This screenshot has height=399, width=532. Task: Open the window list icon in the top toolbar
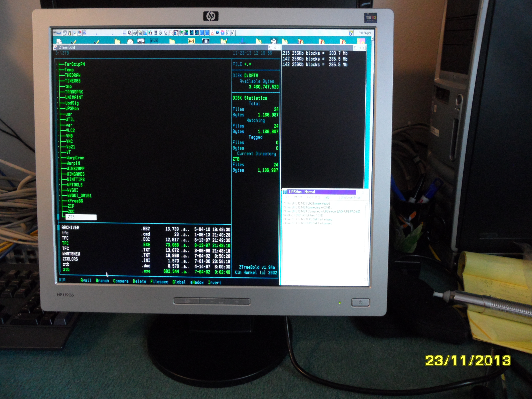(x=65, y=33)
